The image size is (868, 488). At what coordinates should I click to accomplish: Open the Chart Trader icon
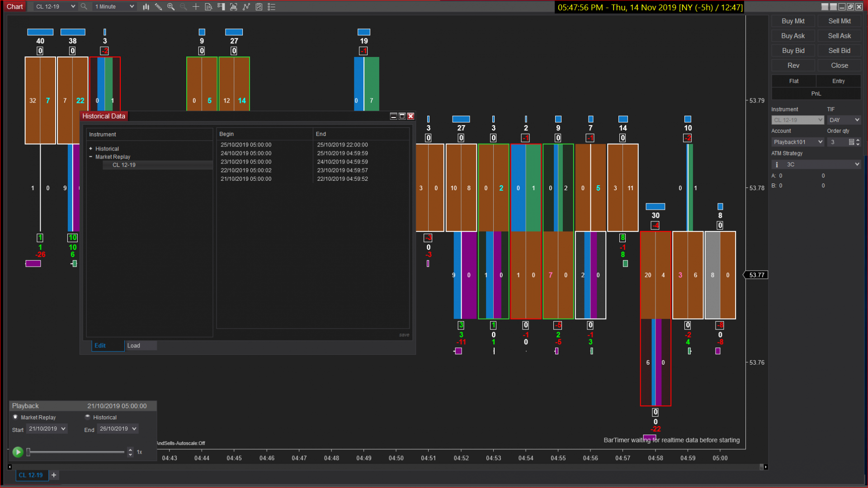tap(221, 7)
